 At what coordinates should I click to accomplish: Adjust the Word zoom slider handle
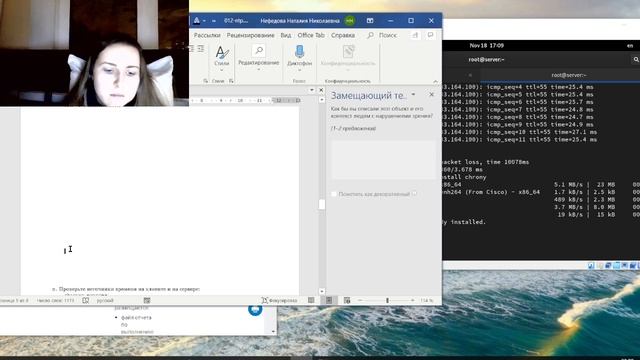(x=387, y=300)
